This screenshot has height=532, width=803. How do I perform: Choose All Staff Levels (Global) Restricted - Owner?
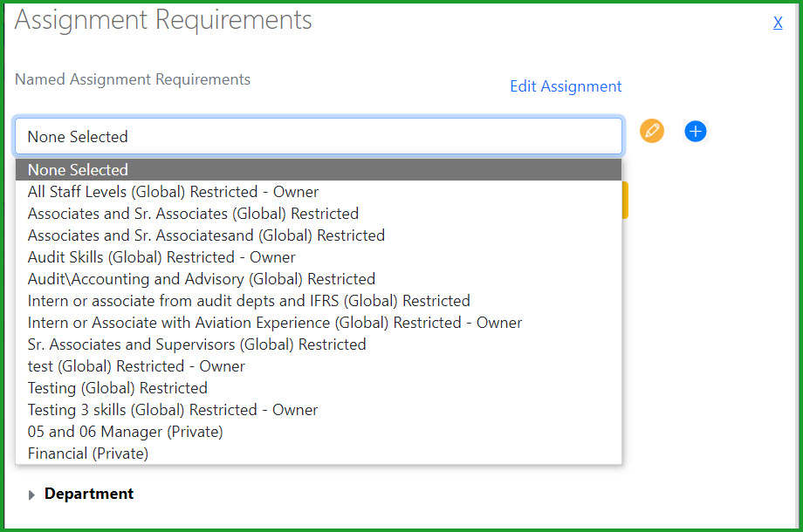(x=319, y=191)
